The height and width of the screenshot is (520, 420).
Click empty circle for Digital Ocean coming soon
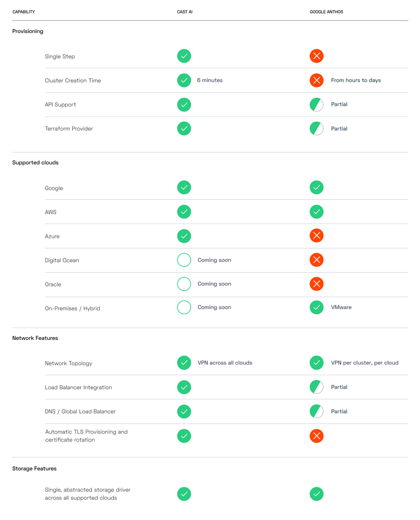(184, 260)
